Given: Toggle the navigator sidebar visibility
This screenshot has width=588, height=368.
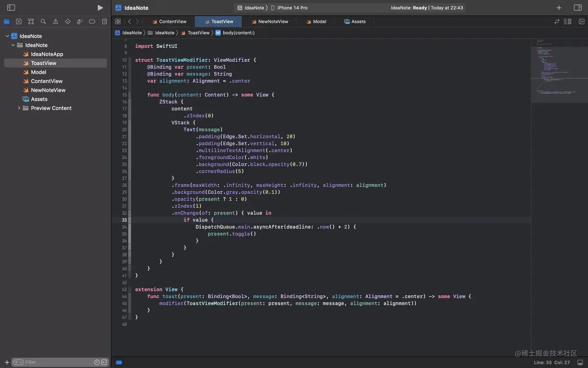Looking at the screenshot, I should point(11,8).
